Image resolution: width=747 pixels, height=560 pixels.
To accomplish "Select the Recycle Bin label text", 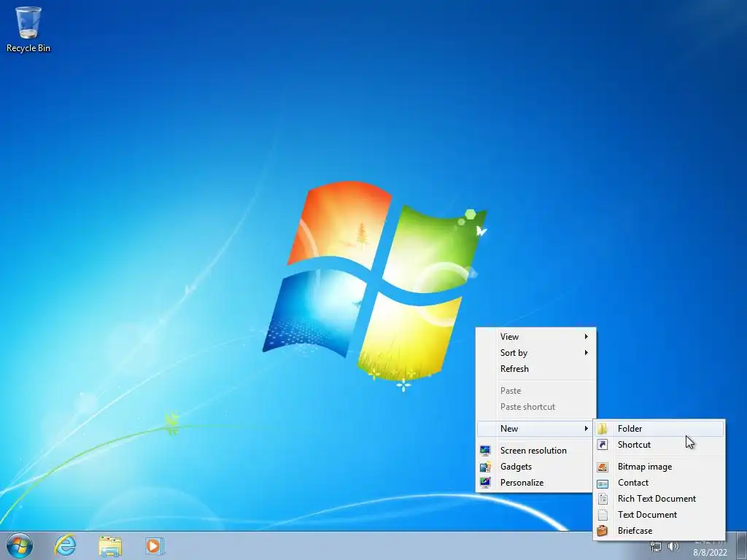I will tap(28, 48).
